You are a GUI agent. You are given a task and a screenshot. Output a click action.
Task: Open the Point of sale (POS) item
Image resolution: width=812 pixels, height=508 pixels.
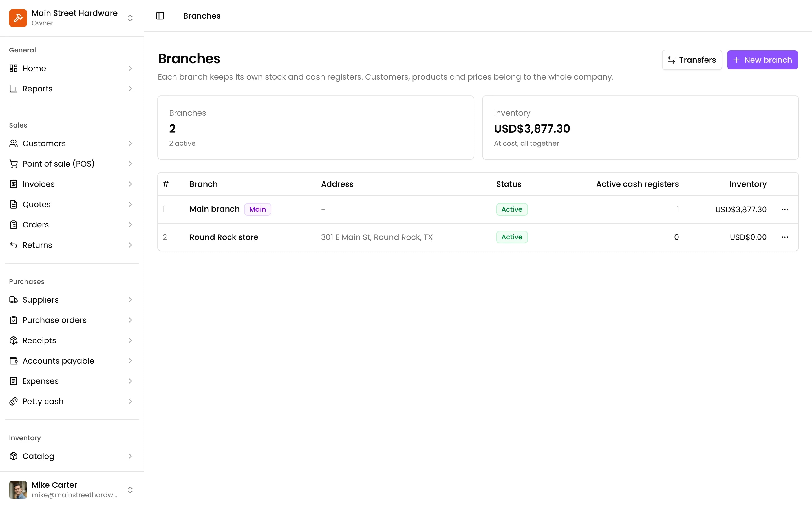coord(72,164)
